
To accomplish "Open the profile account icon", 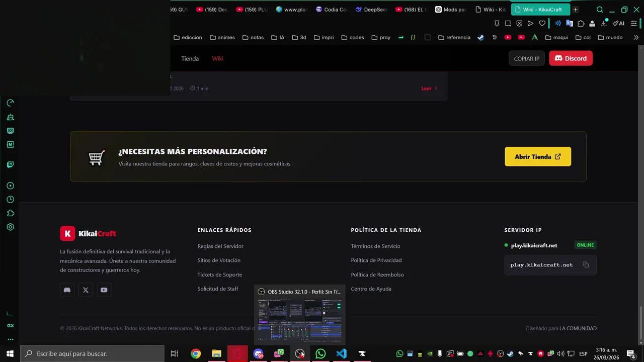I will click(x=592, y=23).
